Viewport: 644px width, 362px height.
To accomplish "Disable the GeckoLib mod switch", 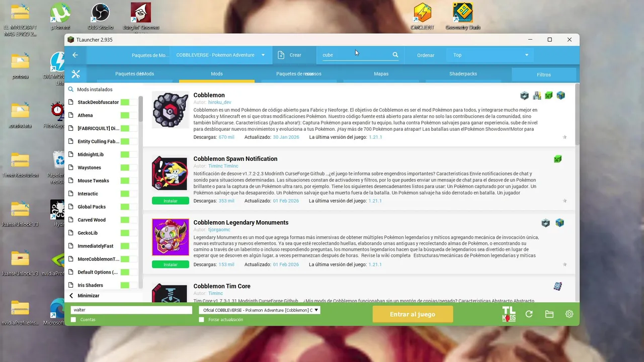I will click(x=129, y=233).
